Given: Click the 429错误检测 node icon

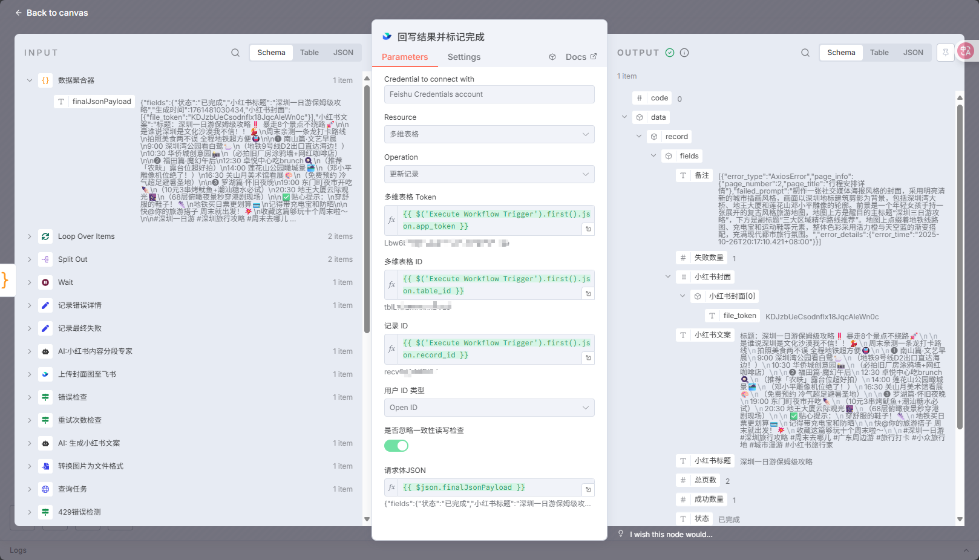Looking at the screenshot, I should pyautogui.click(x=45, y=512).
